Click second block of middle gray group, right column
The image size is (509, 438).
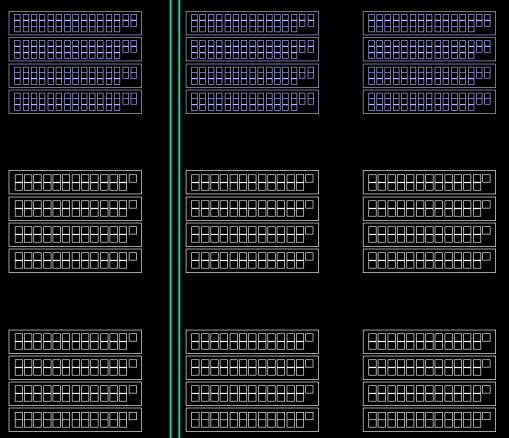click(429, 209)
